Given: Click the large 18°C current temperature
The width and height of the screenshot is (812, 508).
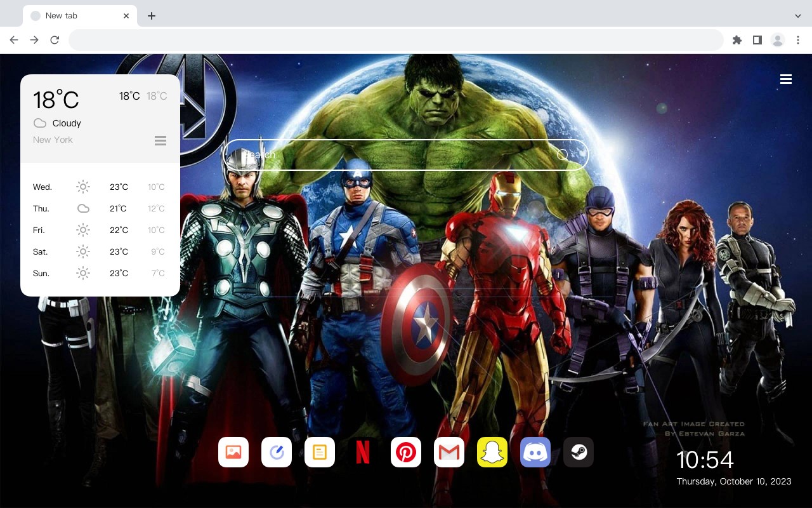Looking at the screenshot, I should [56, 100].
